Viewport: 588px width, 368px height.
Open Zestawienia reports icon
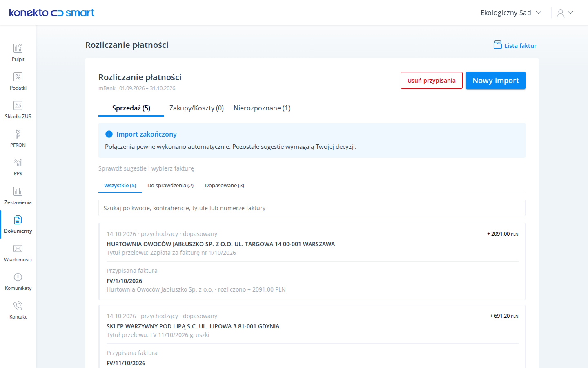click(18, 191)
